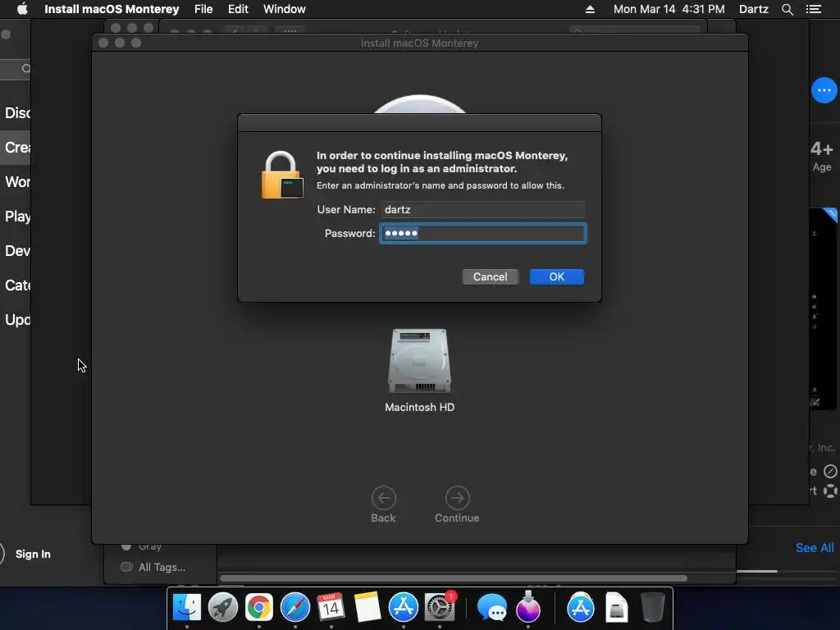Open Install macOS Monterey app menu
Screen dimensions: 840x630
(x=112, y=9)
